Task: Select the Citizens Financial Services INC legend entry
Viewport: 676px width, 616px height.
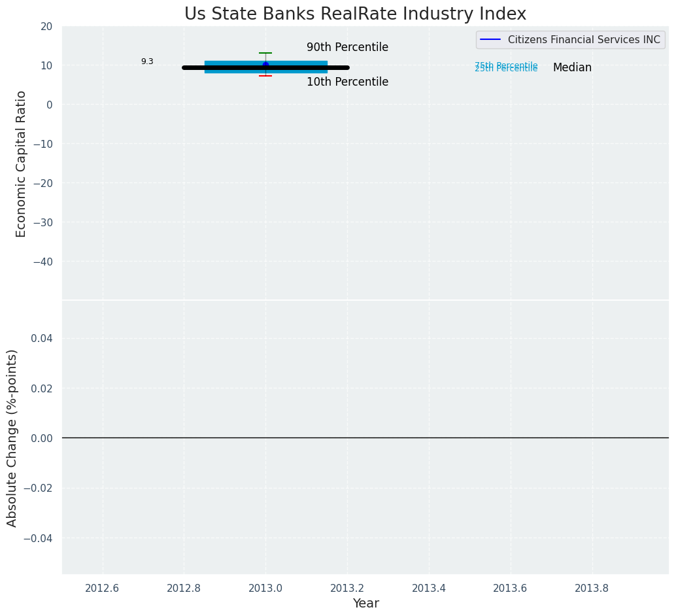Action: [x=584, y=40]
